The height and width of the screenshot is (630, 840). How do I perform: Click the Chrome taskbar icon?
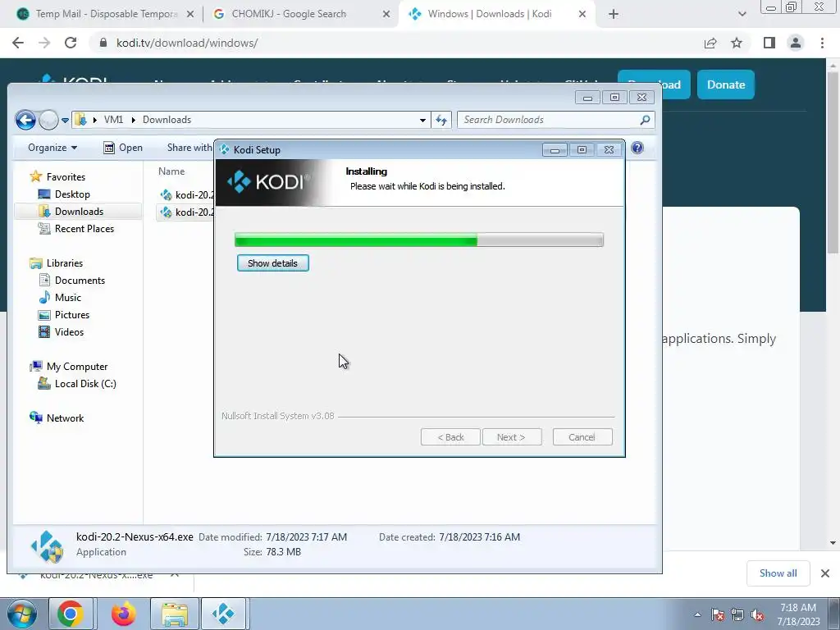(71, 614)
